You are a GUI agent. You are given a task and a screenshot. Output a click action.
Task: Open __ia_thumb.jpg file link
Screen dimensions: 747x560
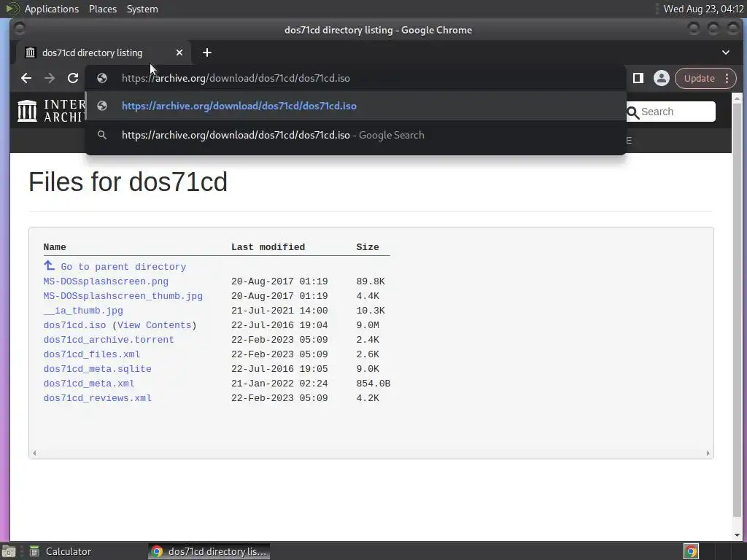[x=83, y=311]
